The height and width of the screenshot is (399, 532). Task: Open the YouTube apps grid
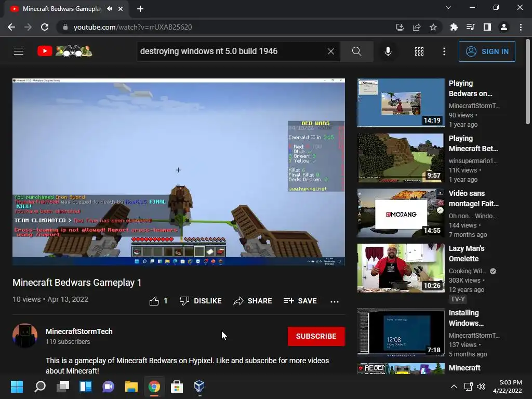(419, 51)
